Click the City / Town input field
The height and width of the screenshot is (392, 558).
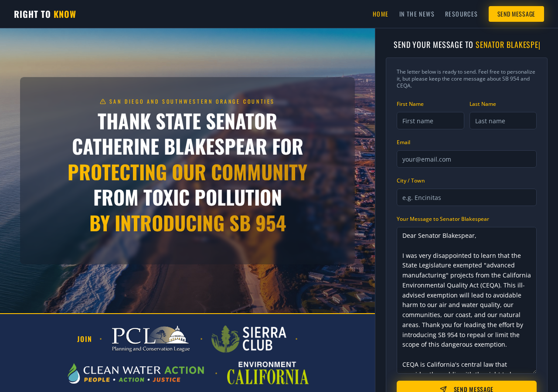point(466,197)
